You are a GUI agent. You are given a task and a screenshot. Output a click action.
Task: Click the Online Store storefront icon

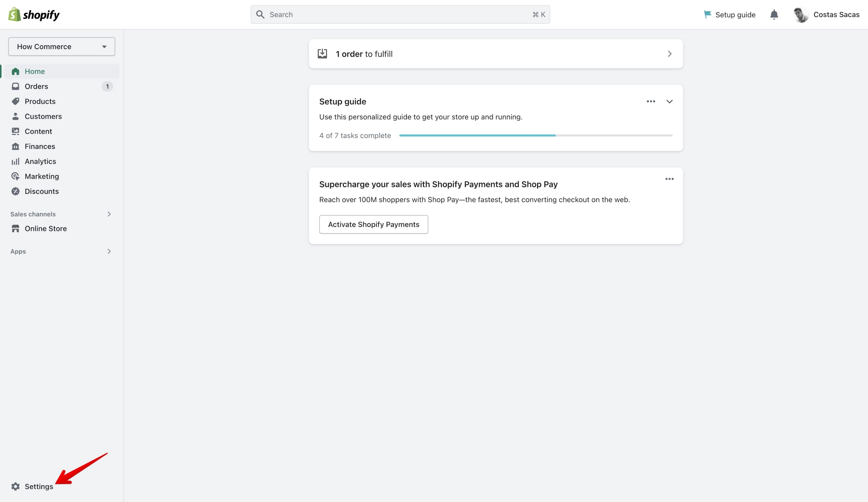(x=15, y=229)
